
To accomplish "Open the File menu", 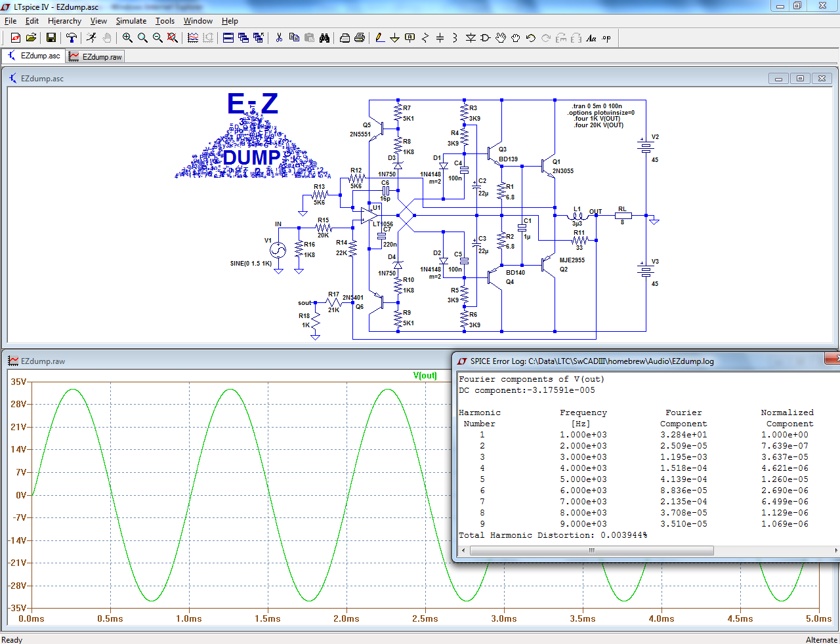I will [10, 21].
